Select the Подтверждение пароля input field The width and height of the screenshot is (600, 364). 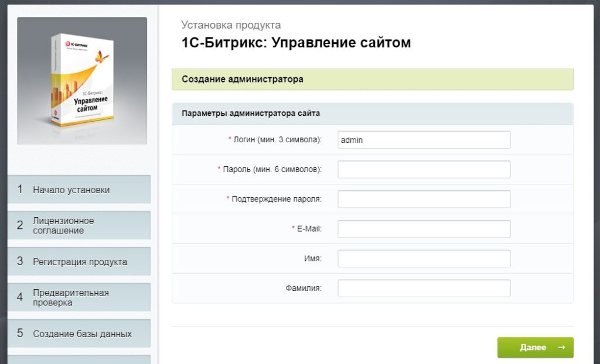pos(424,199)
